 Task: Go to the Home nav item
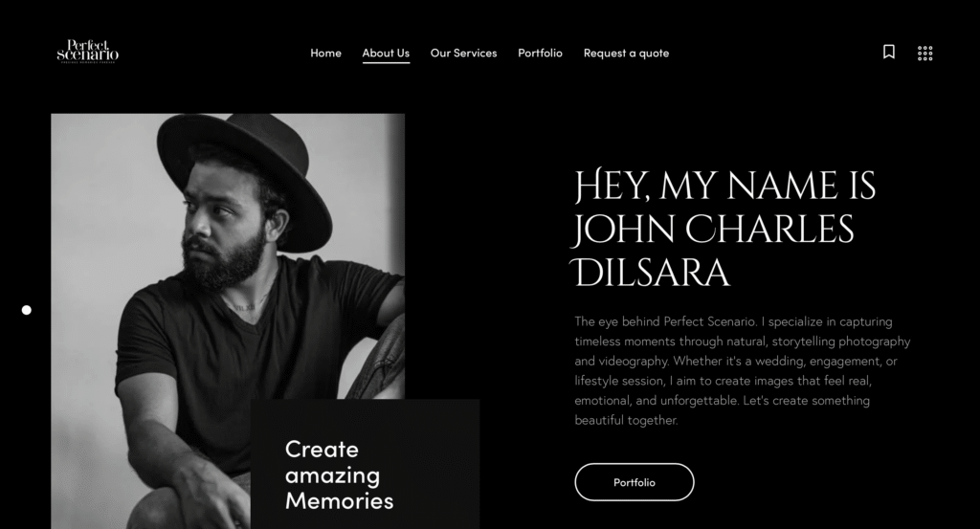[x=325, y=53]
